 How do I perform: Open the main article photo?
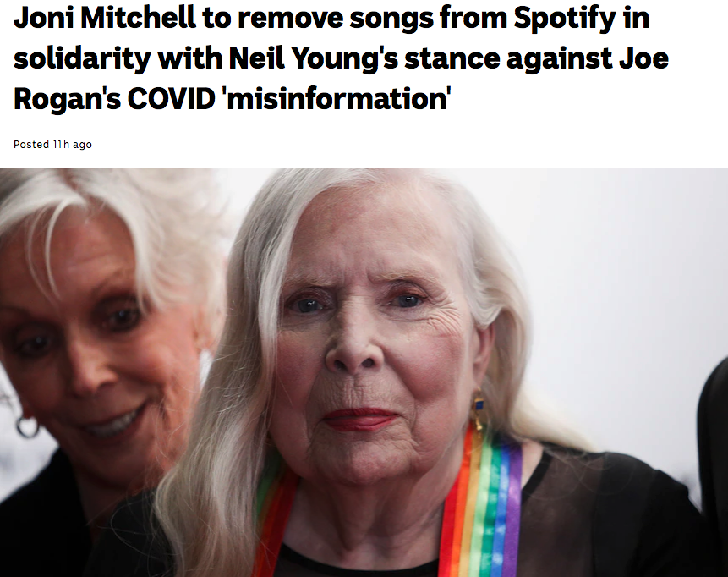click(x=364, y=372)
